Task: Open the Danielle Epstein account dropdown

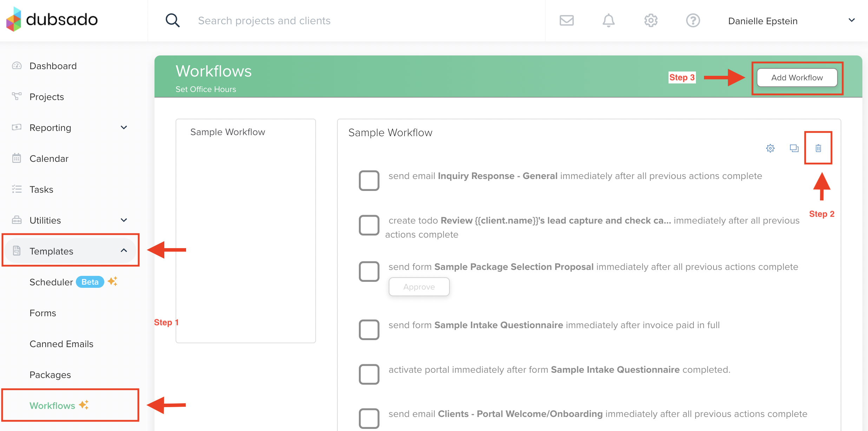Action: point(851,20)
